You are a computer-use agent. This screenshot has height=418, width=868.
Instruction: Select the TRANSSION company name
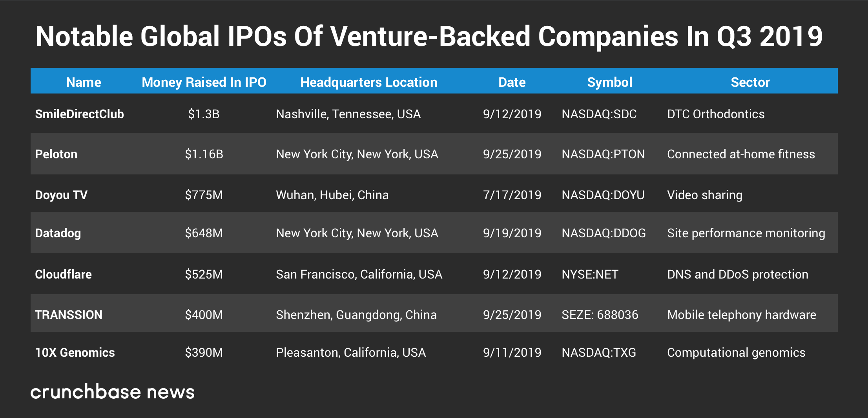point(69,315)
